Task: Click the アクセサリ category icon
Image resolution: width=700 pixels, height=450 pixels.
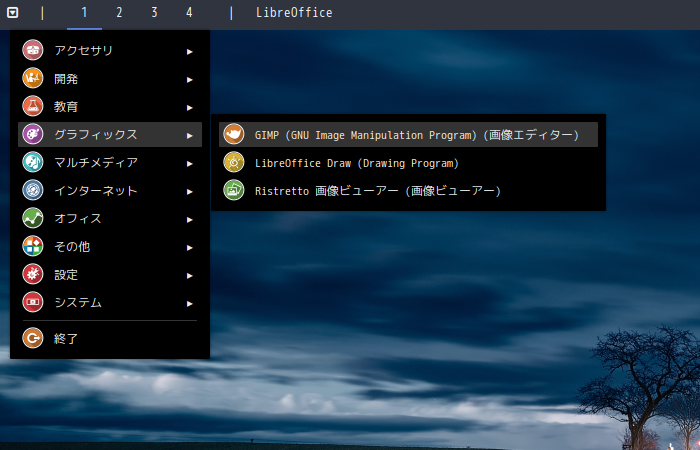Action: [x=33, y=50]
